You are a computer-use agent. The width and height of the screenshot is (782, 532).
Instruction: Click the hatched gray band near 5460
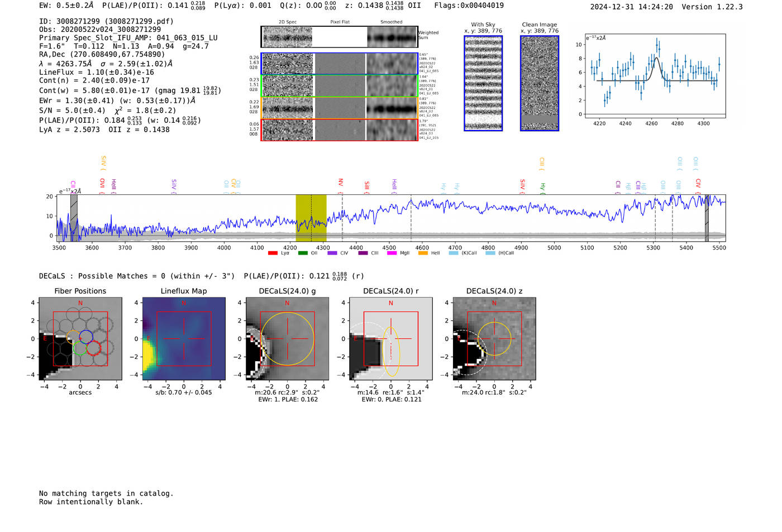tap(707, 218)
